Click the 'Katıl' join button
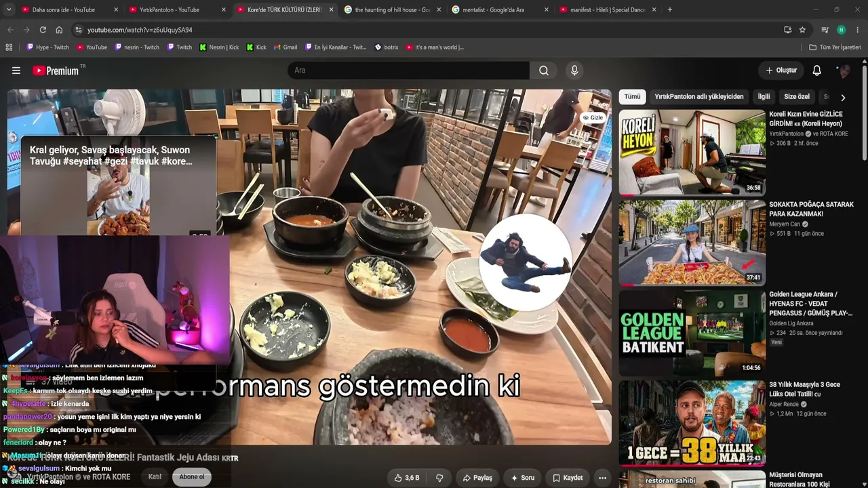Screen dimensions: 868x488 coord(155,477)
